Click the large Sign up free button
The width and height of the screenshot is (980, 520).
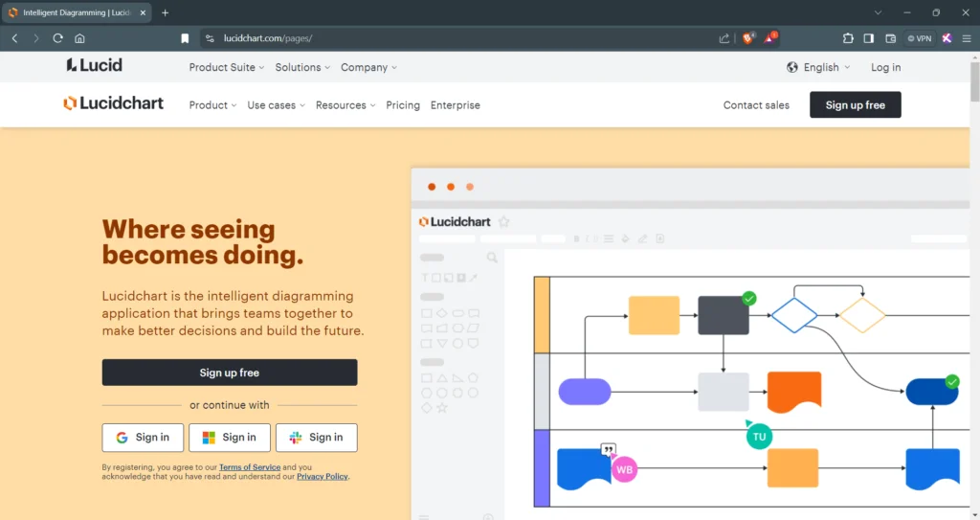[230, 373]
